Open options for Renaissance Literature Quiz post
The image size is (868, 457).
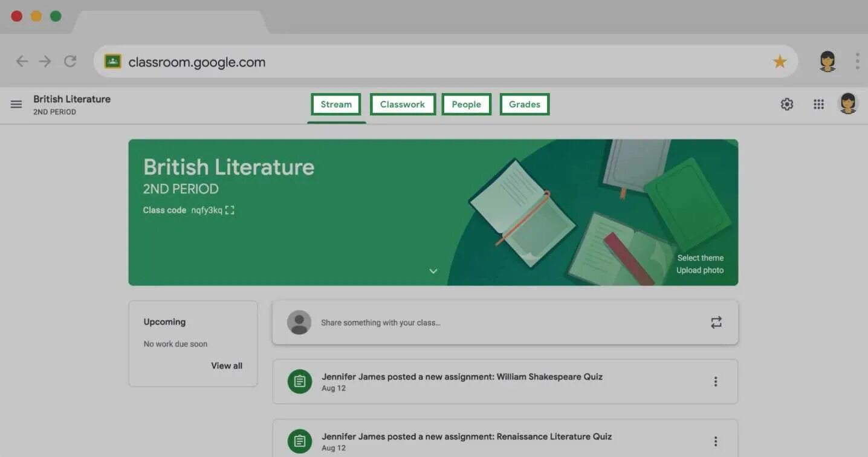716,441
